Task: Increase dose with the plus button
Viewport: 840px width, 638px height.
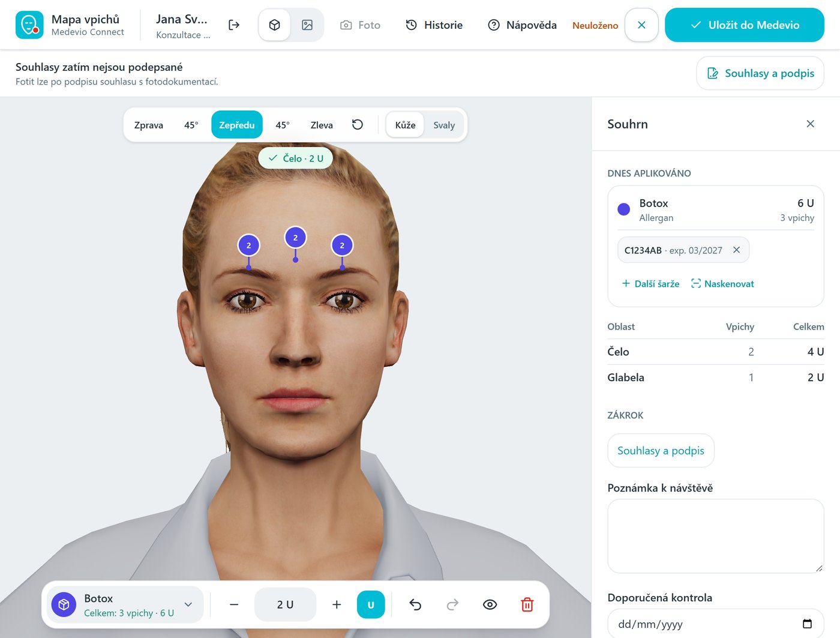Action: (x=337, y=605)
